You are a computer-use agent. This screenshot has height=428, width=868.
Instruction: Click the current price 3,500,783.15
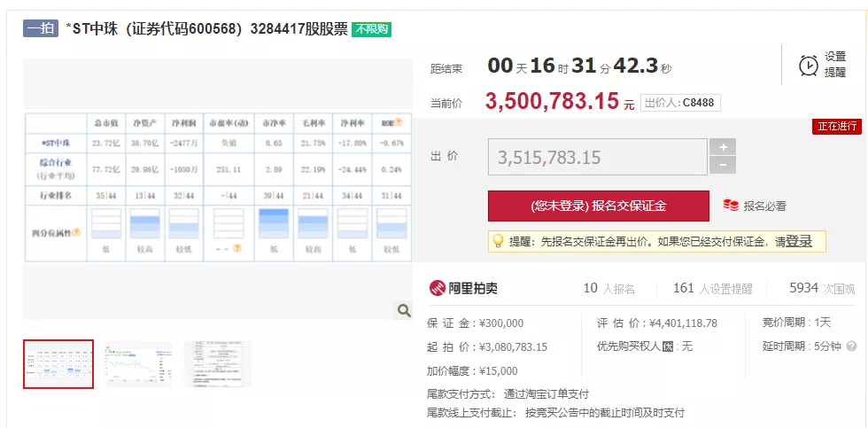pos(551,101)
